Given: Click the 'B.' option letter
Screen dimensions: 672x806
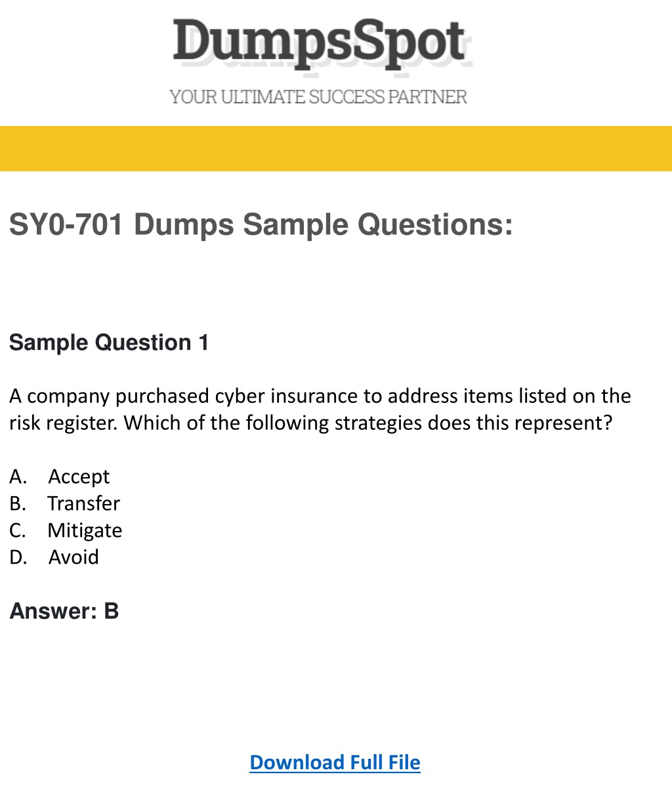Looking at the screenshot, I should [x=18, y=503].
